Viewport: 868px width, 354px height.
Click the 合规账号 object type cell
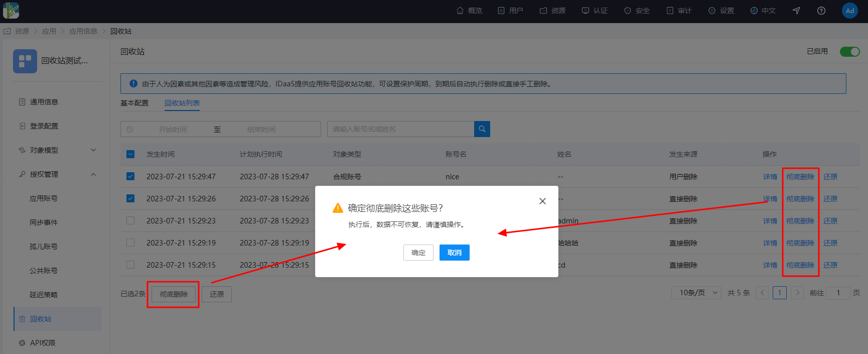[x=347, y=177]
